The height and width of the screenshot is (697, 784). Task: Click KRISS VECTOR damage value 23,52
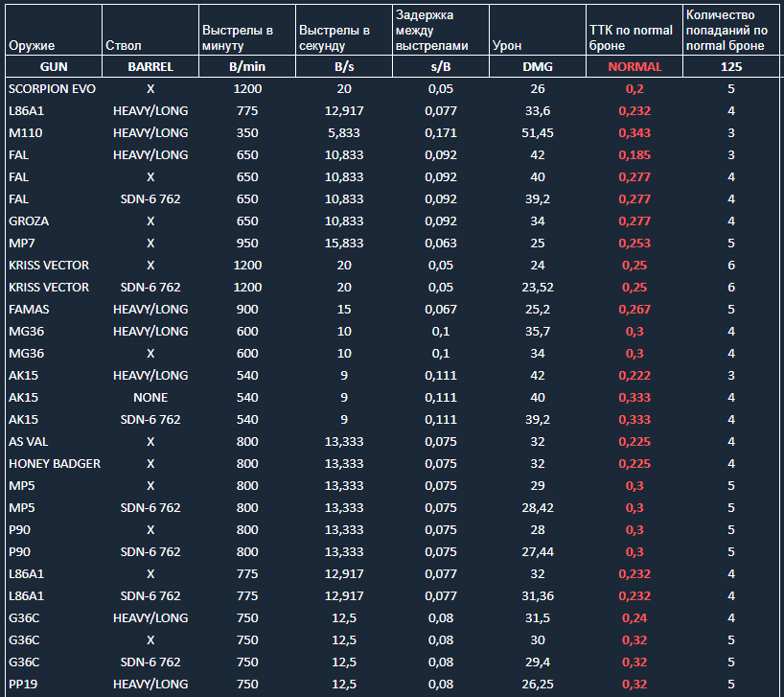click(x=538, y=288)
